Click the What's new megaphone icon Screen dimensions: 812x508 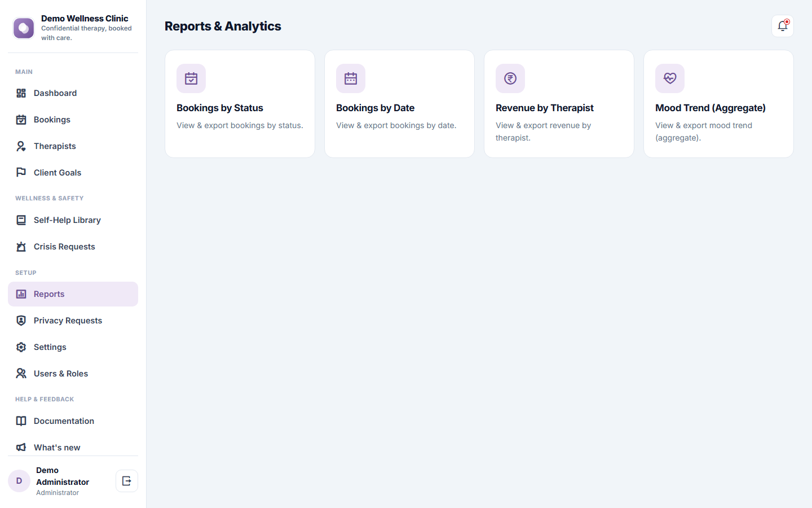pos(21,448)
